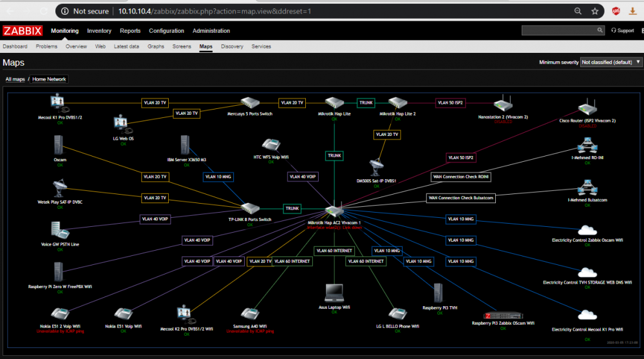Screen dimensions: 644x359
Task: Click the Samsung A40 Wifi phone icon
Action: [x=250, y=315]
